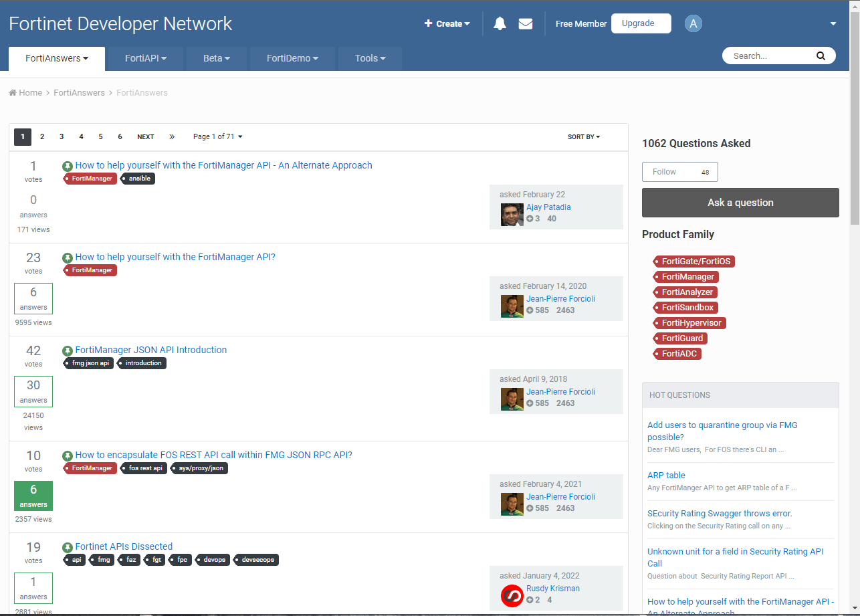Open Jean-Pierre Forcioli avatar on February 14, 2020 question
The height and width of the screenshot is (616, 860).
(512, 306)
